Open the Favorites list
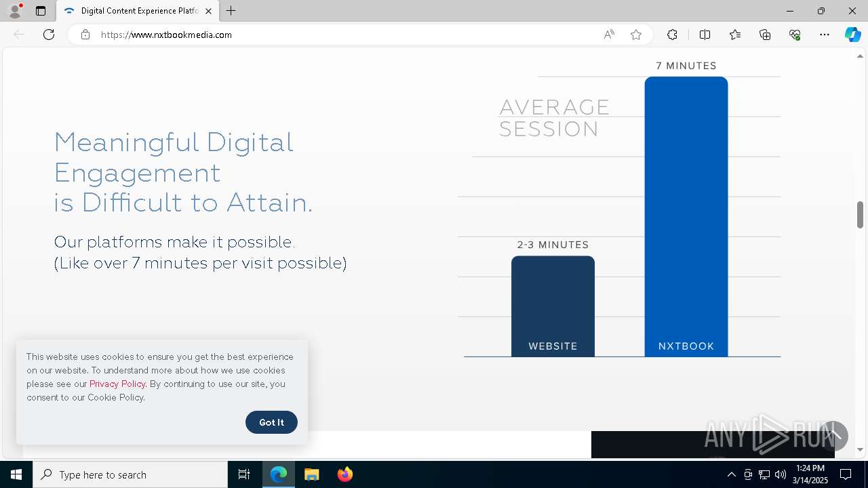This screenshot has height=488, width=868. (735, 35)
